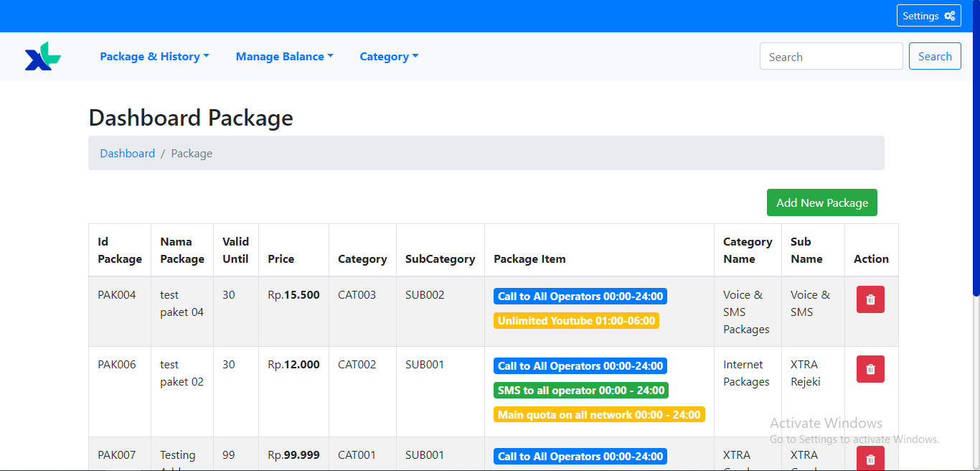Click the Sub Name column header

(813, 250)
